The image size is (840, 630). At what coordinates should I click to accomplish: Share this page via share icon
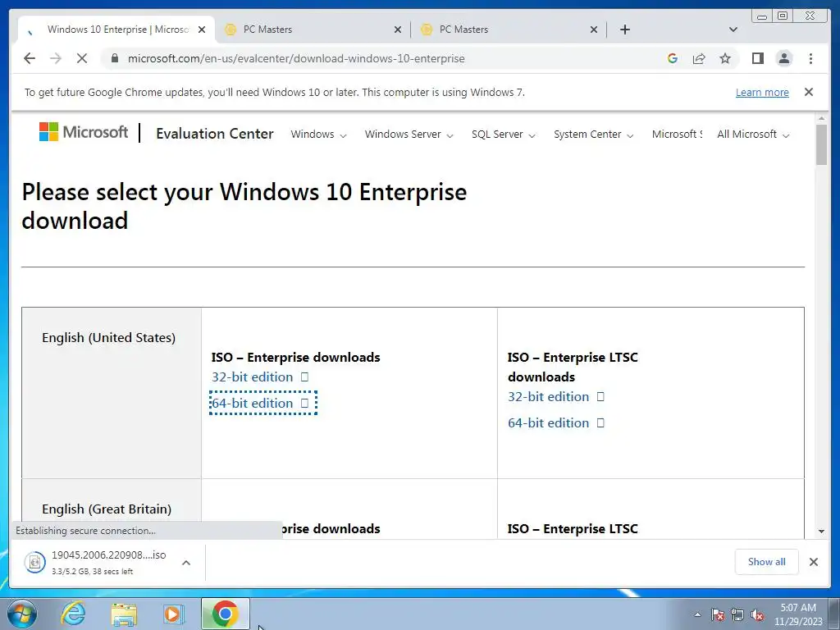699,58
